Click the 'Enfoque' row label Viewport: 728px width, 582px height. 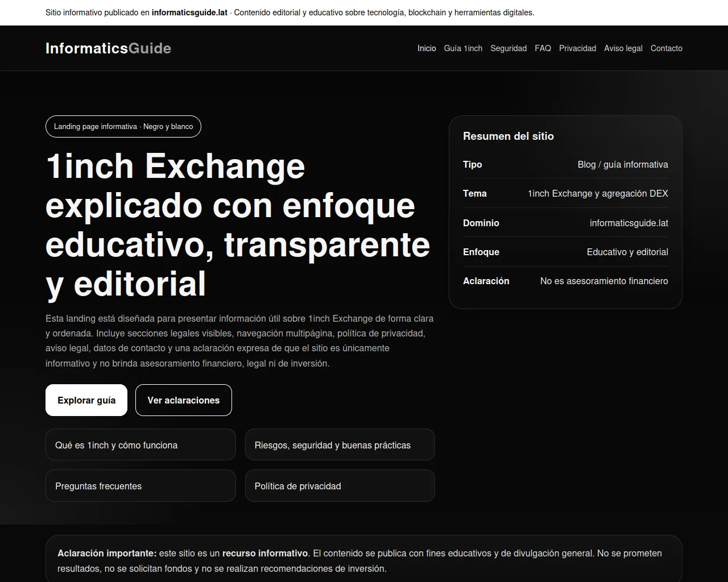point(481,252)
